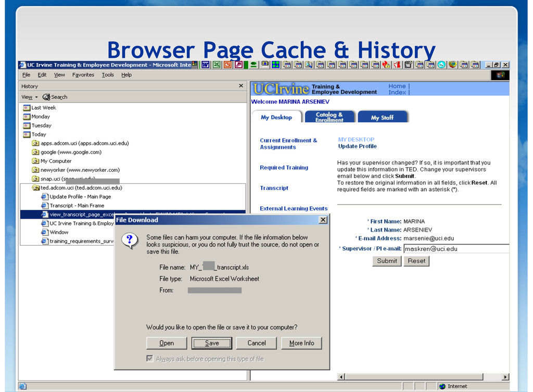This screenshot has height=392, width=533.
Task: Click the blue and green shapes shortcut icon
Action: 275,65
